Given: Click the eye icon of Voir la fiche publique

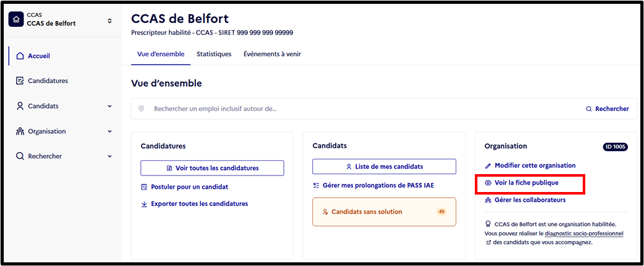Looking at the screenshot, I should (x=488, y=183).
